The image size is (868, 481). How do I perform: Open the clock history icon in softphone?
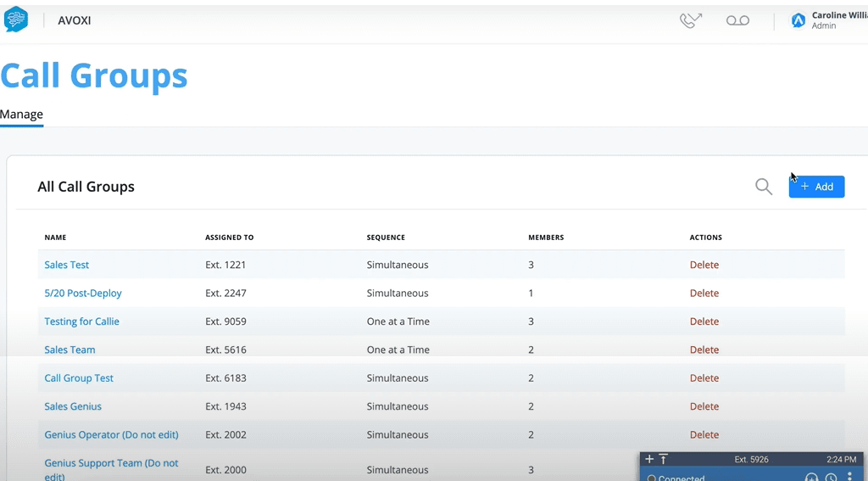[x=832, y=478]
